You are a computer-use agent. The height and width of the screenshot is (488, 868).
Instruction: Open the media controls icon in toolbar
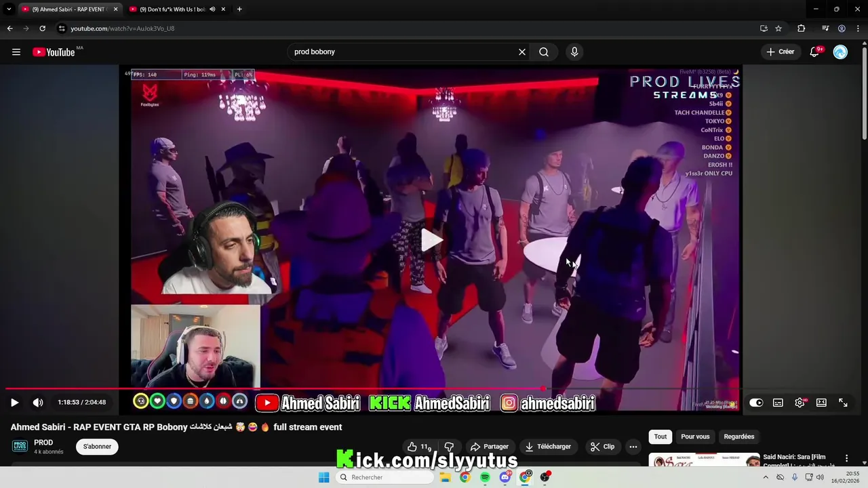pyautogui.click(x=825, y=28)
